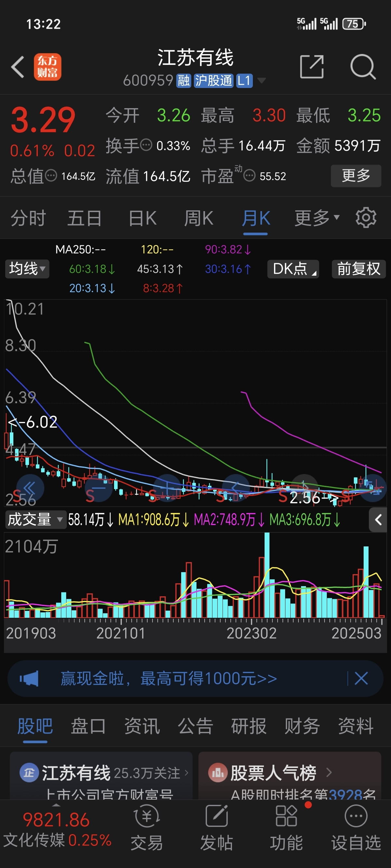Screen dimensions: 391x868
Task: Open chart settings gear icon
Action: pos(366,218)
